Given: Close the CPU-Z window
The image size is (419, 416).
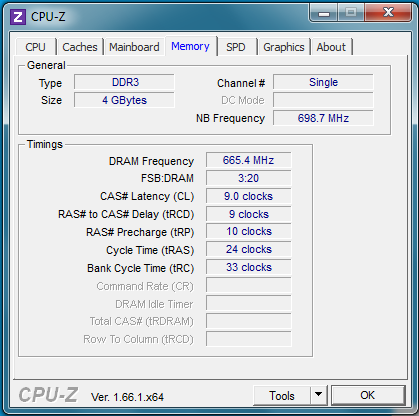Looking at the screenshot, I should pos(388,13).
